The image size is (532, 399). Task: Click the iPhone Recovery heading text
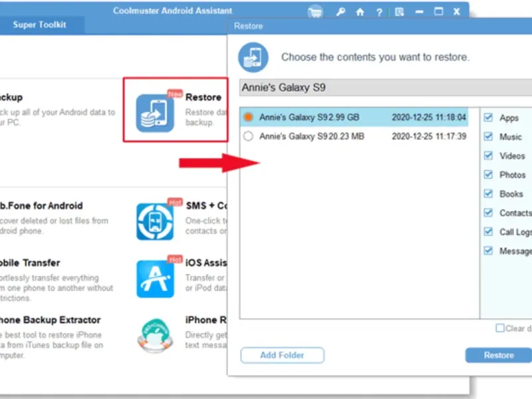206,320
